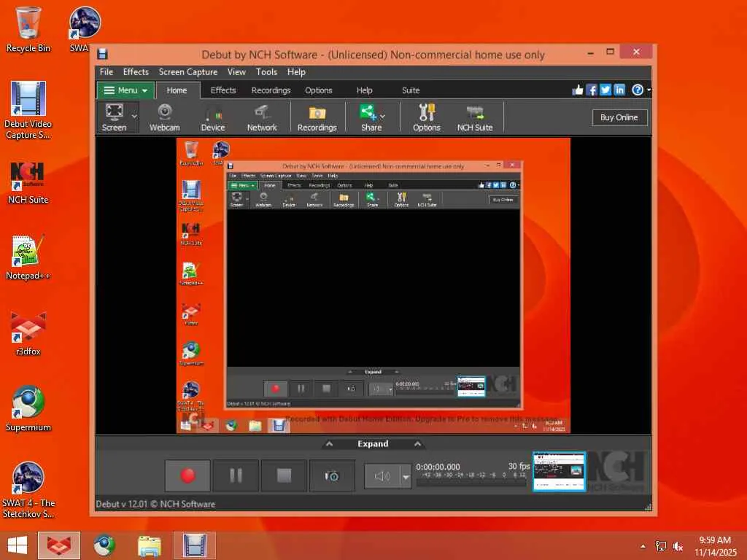Share on Facebook icon
This screenshot has width=747, height=560.
point(591,90)
